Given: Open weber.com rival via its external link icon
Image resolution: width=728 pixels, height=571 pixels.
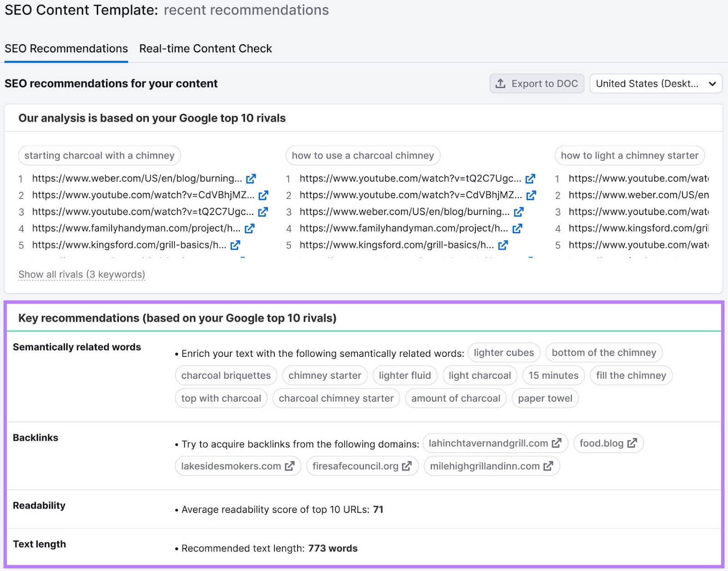Looking at the screenshot, I should [251, 178].
